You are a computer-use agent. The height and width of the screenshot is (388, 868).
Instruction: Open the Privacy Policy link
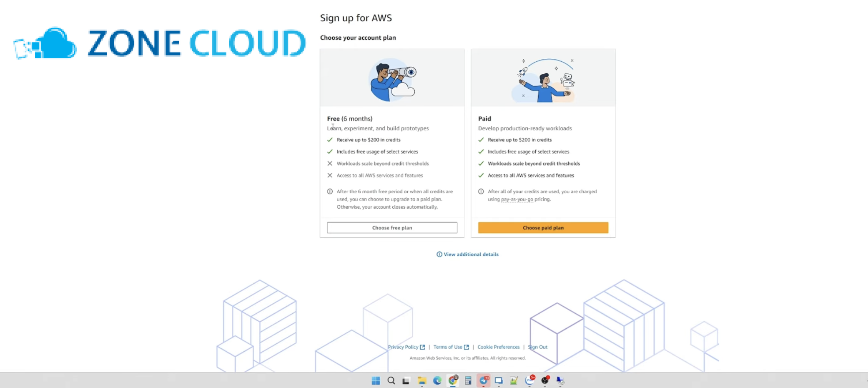pos(403,347)
